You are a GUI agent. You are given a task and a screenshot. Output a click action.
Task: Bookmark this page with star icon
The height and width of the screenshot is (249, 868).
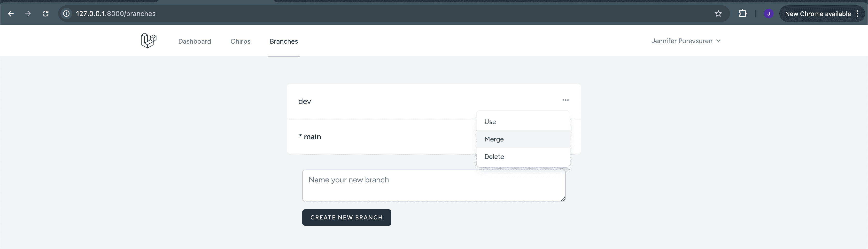718,14
